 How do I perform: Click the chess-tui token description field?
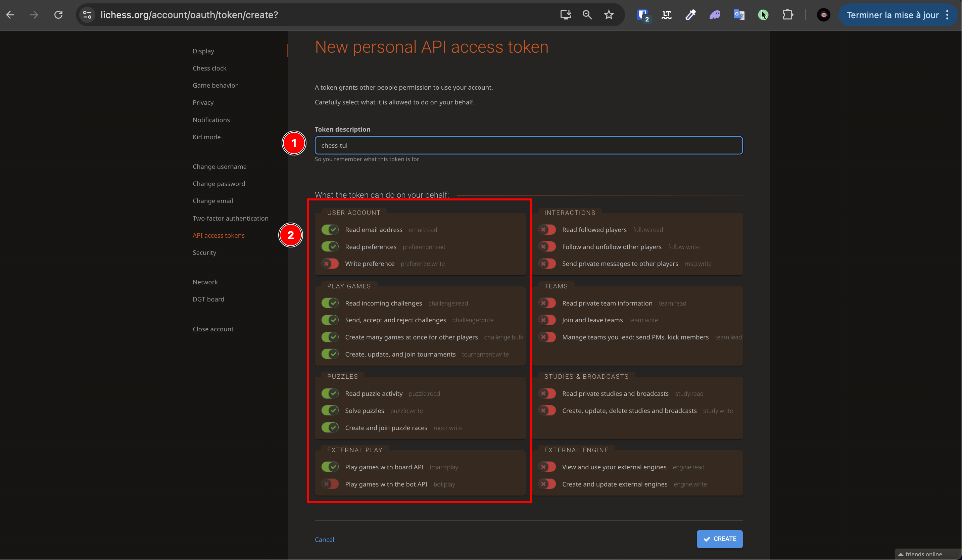point(528,145)
